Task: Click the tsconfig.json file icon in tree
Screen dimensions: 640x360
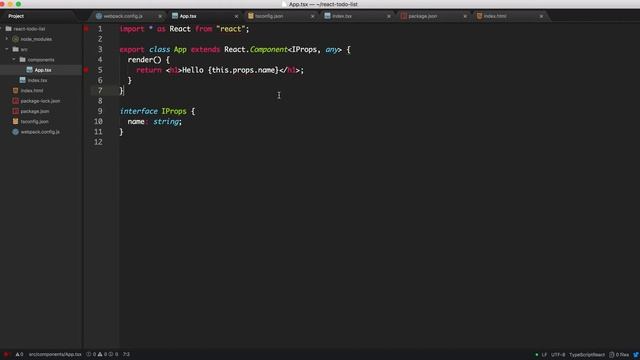Action: coord(16,121)
